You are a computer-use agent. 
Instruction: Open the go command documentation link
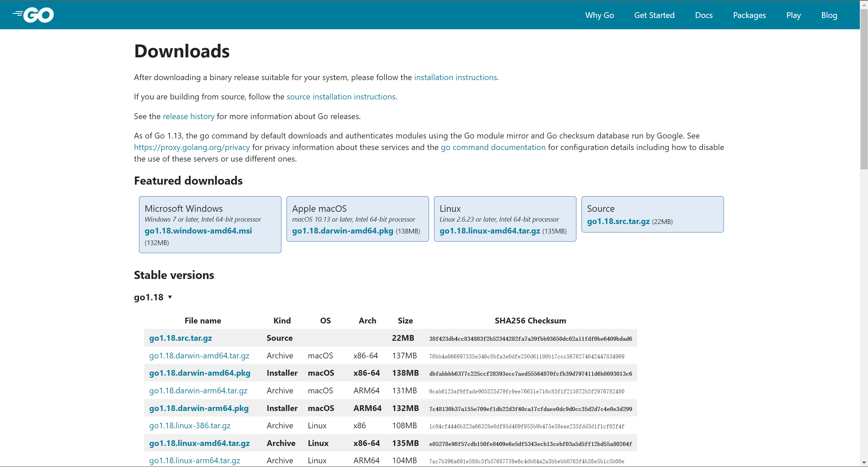493,147
